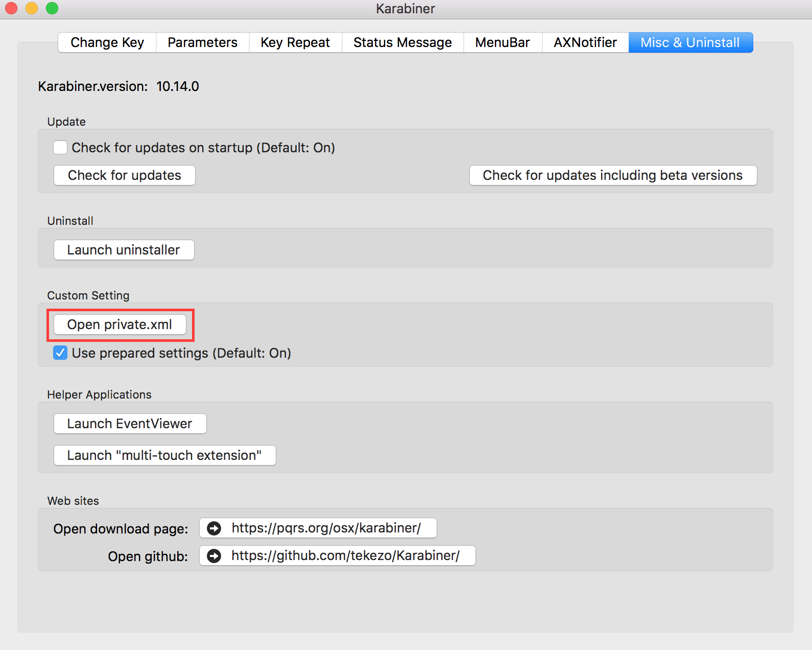Screen dimensions: 812x650
Task: Close the Karabiner window
Action: tap(11, 8)
